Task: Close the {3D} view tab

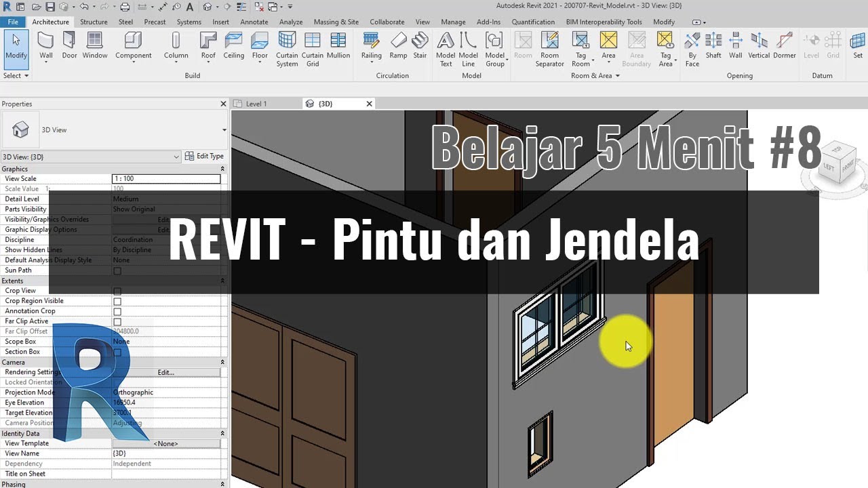Action: click(369, 104)
